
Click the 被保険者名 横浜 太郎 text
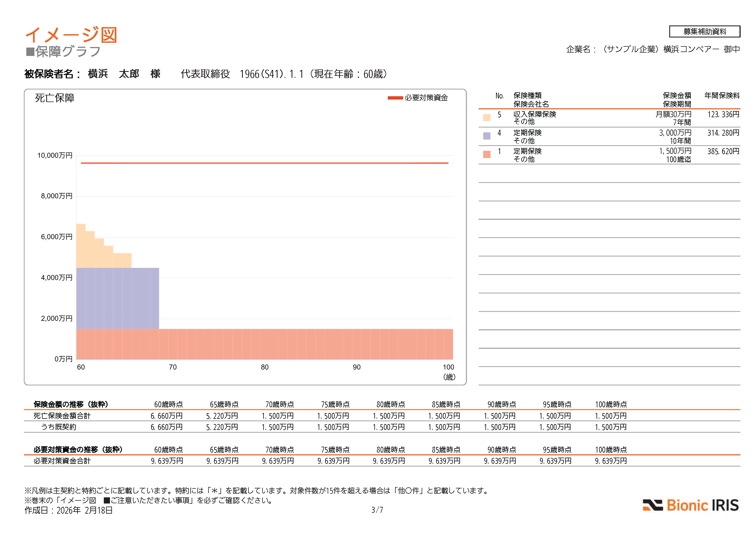(x=92, y=74)
